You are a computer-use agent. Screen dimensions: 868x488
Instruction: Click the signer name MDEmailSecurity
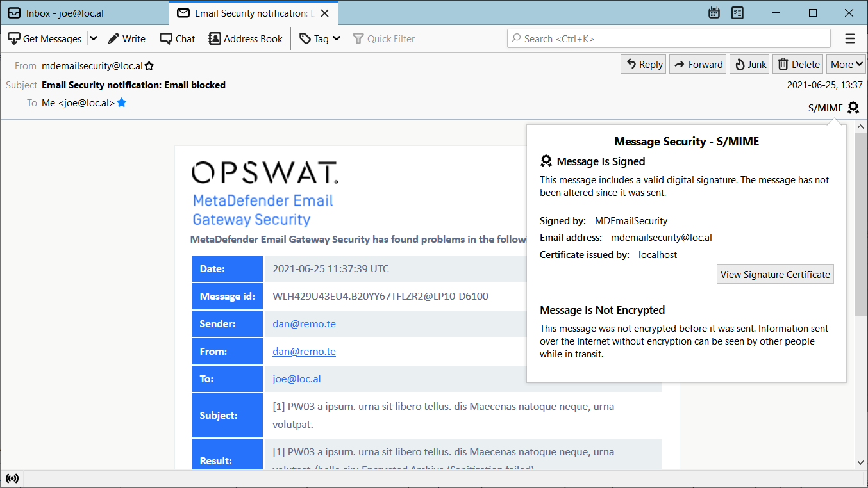tap(631, 220)
